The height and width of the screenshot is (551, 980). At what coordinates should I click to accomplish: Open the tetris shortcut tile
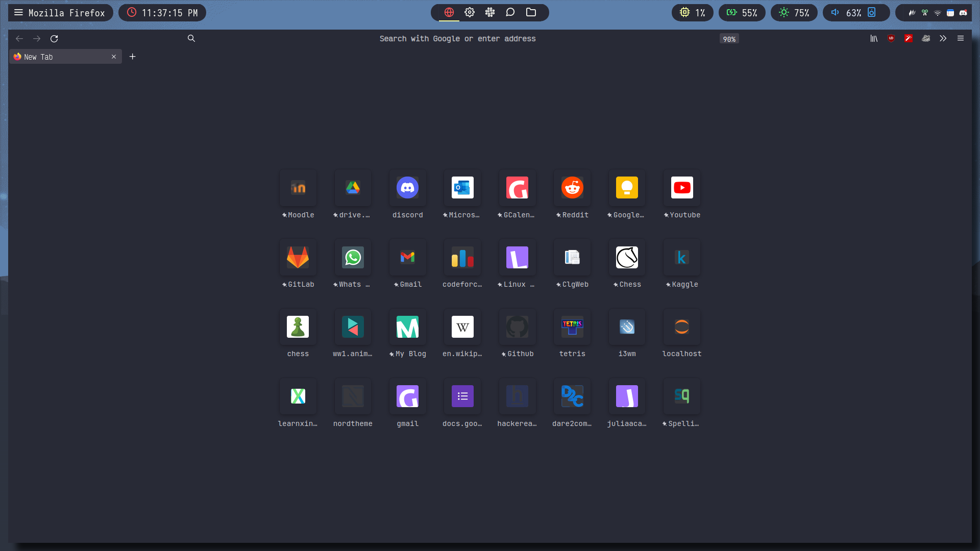tap(572, 327)
